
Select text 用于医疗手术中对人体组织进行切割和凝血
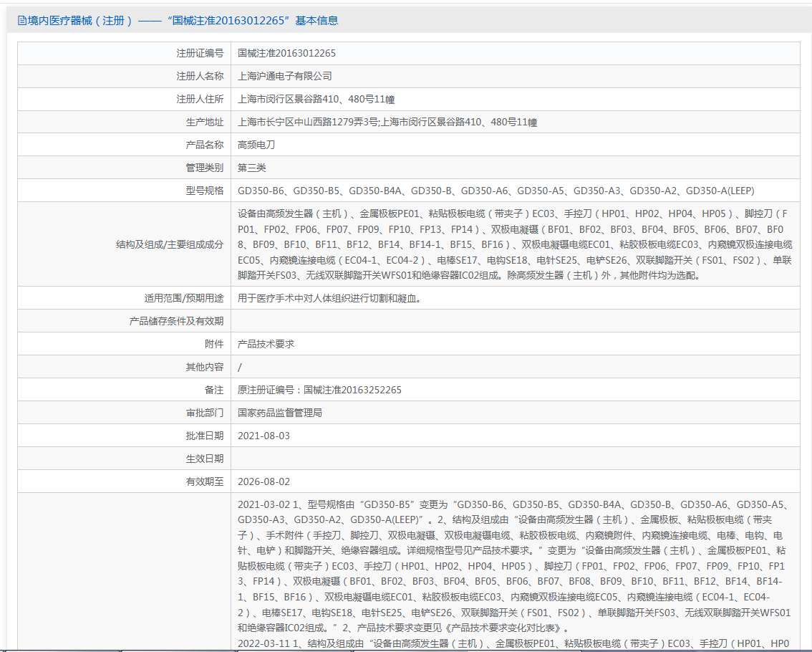[329, 298]
